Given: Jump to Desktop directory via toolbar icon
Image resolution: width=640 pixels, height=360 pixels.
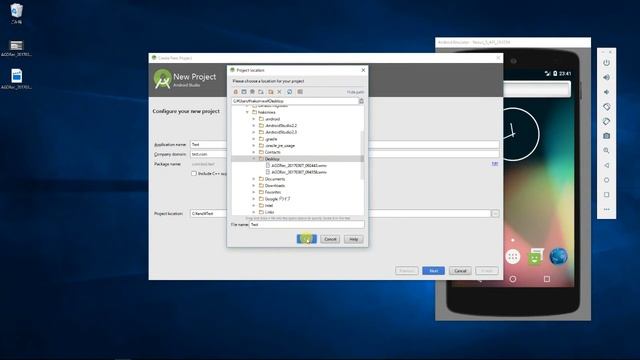Looking at the screenshot, I should 244,92.
